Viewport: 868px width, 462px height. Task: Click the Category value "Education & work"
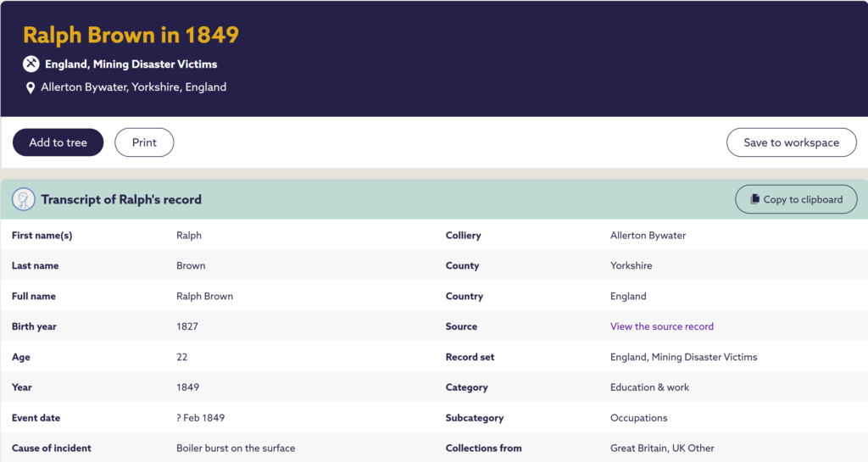coord(649,387)
